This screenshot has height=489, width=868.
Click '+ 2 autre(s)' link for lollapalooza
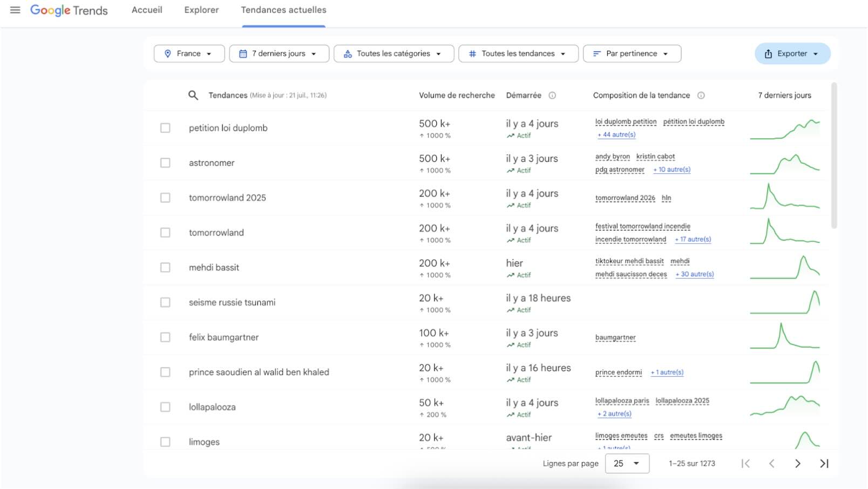614,414
